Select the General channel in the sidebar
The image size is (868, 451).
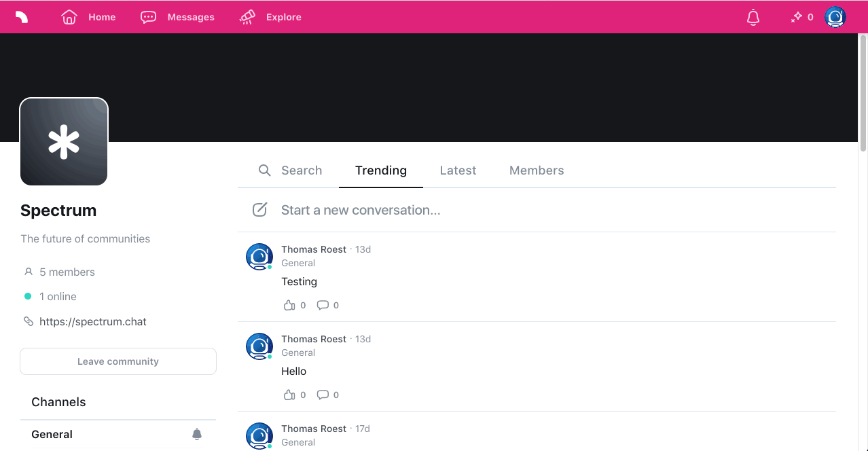pos(52,434)
